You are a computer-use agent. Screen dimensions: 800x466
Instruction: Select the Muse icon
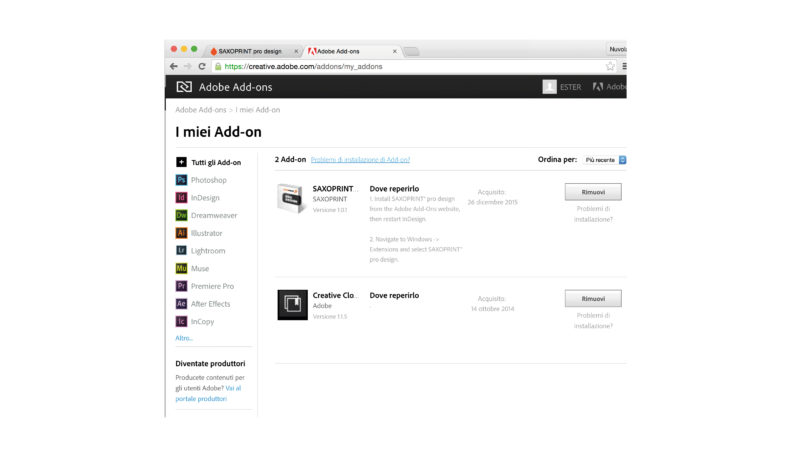(181, 268)
